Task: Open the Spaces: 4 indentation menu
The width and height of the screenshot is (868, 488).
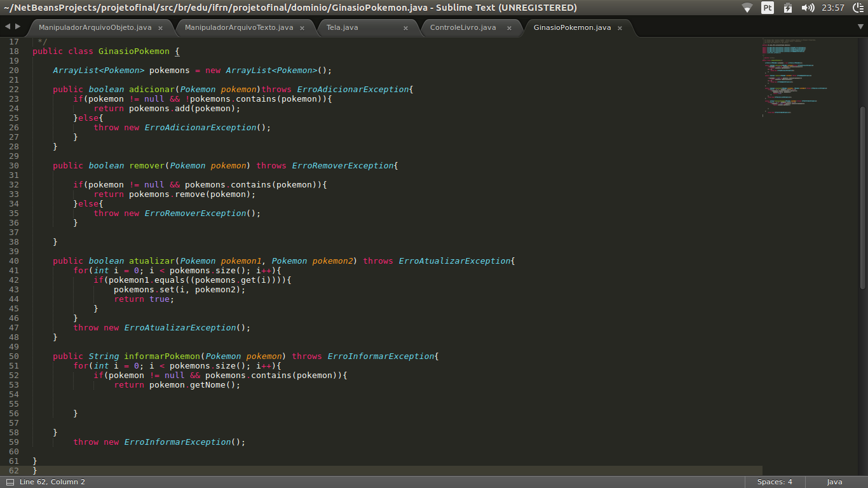Action: (775, 482)
